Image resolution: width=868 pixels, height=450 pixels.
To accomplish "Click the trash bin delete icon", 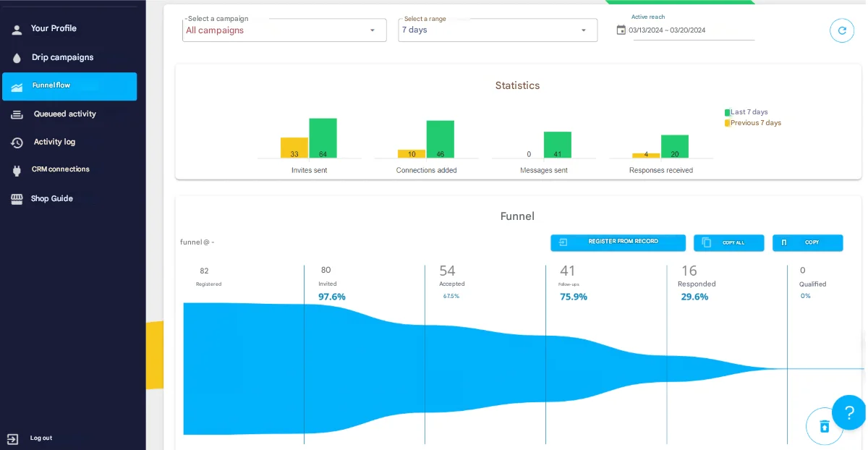I will (824, 426).
